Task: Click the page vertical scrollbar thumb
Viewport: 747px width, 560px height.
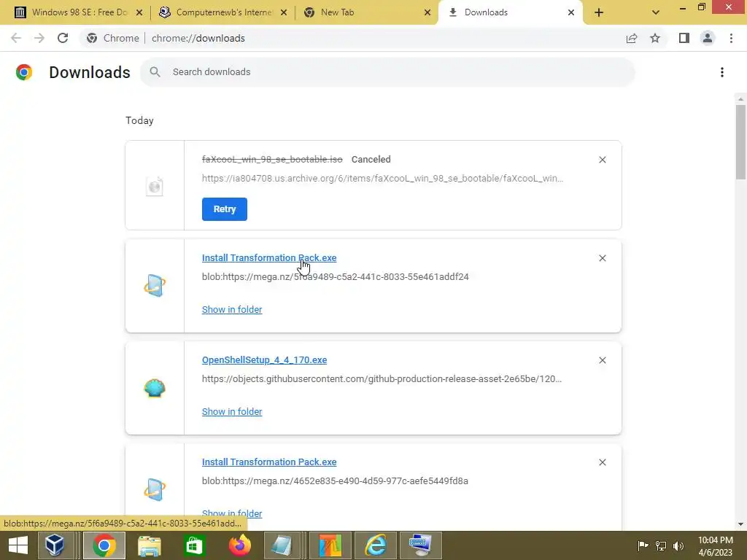Action: click(x=740, y=142)
